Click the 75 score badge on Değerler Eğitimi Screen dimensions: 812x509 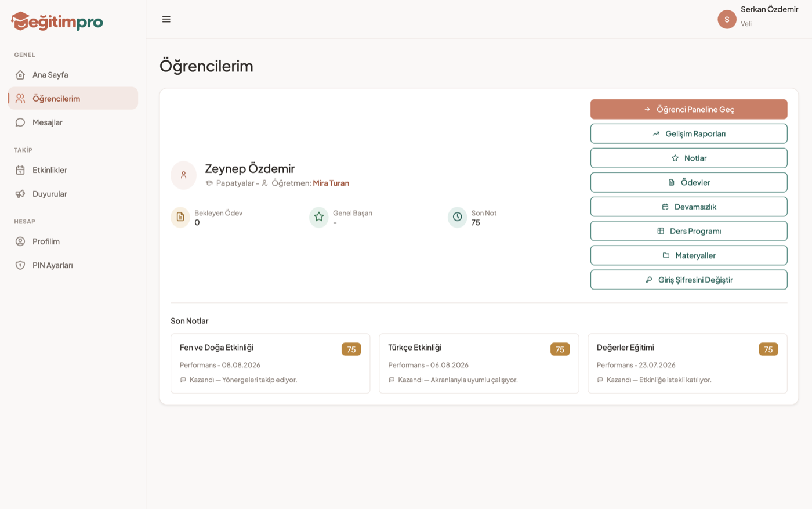point(768,349)
